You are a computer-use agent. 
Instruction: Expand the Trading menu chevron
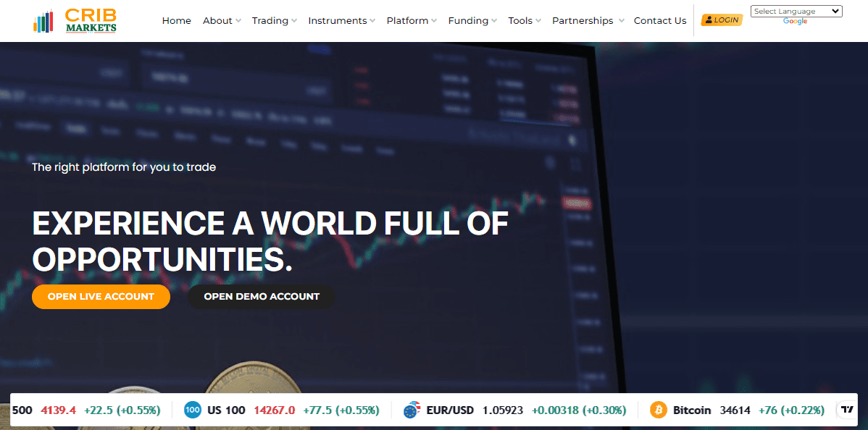pos(294,21)
